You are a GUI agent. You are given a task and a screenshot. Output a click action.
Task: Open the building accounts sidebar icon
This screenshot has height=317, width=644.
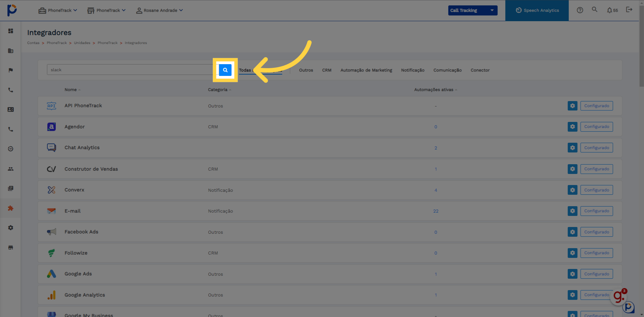(x=11, y=51)
